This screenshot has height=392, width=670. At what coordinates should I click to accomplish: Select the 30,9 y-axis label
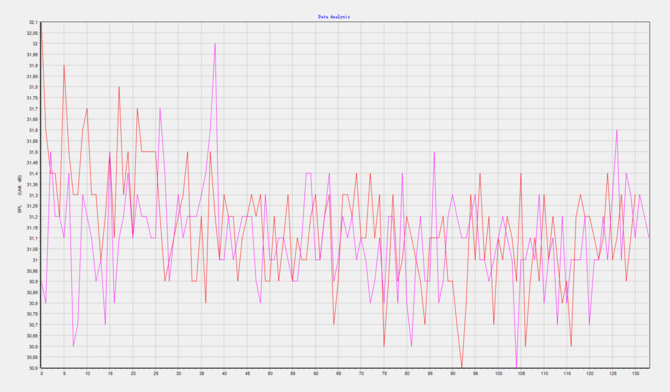33,282
